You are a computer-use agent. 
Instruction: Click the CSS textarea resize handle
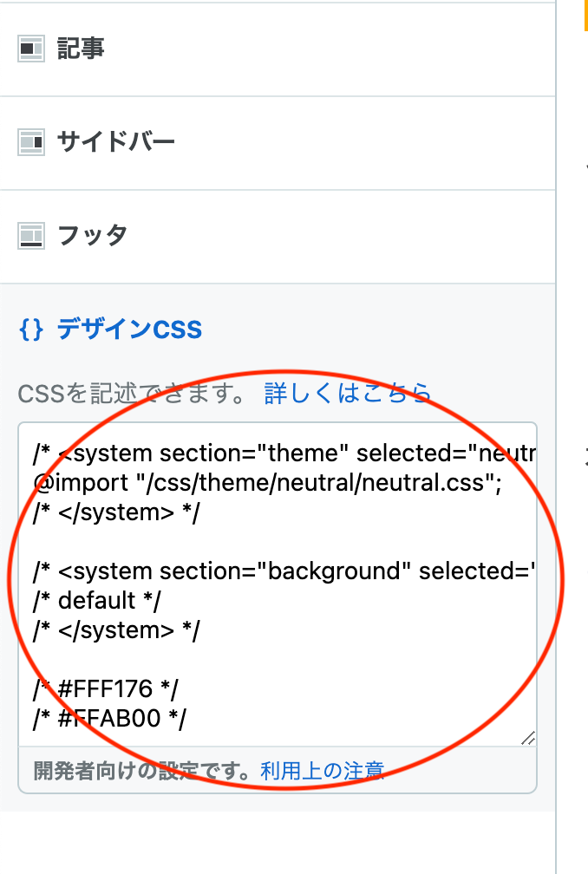click(528, 738)
